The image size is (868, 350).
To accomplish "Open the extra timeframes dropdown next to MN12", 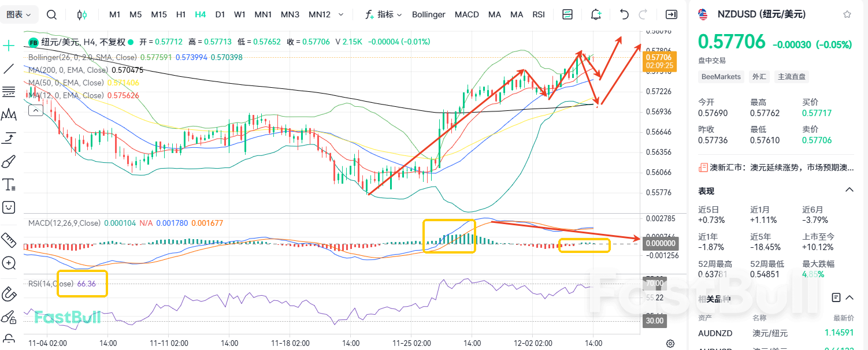I will pos(341,14).
